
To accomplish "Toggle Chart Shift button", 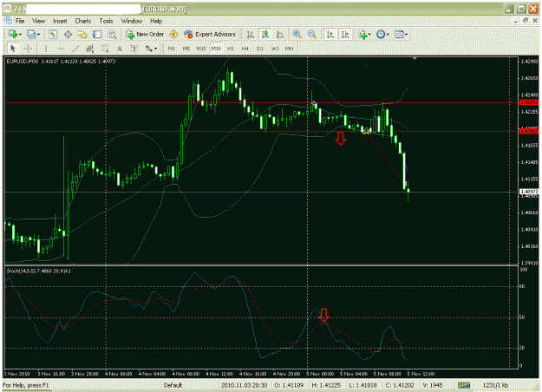I will pos(345,34).
